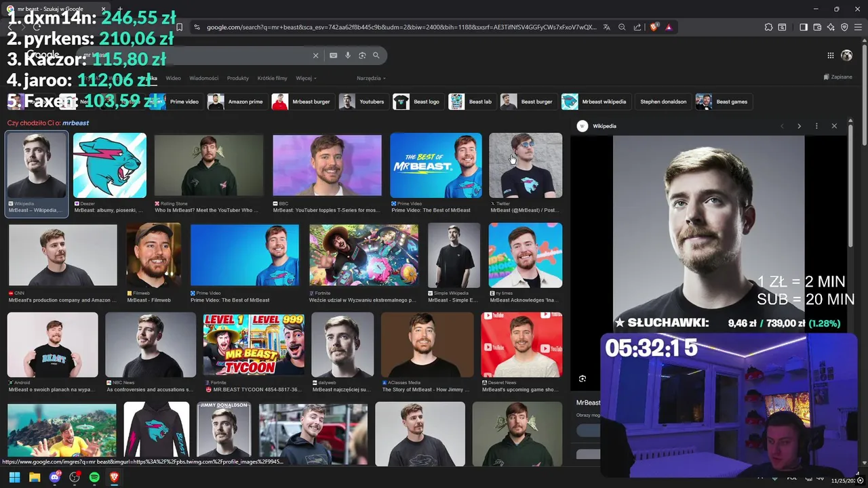Toggle Brave sidebar panel icon

[x=804, y=27]
